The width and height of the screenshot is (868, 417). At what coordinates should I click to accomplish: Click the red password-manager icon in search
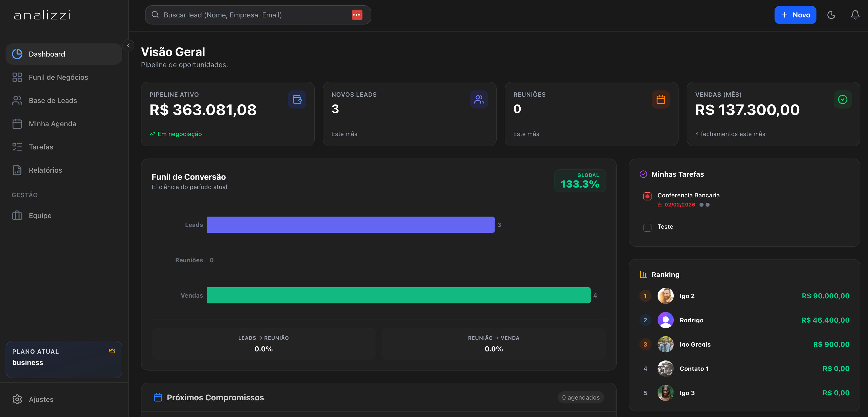tap(357, 15)
